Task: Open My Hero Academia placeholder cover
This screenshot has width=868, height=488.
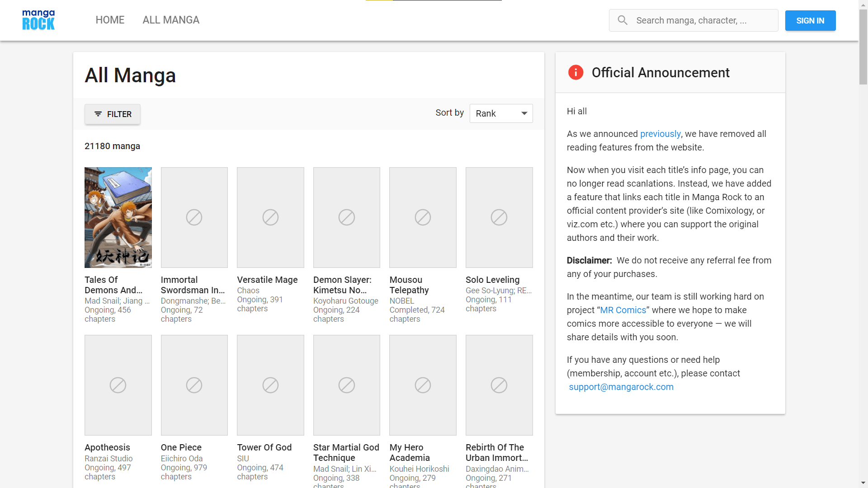Action: pyautogui.click(x=423, y=385)
